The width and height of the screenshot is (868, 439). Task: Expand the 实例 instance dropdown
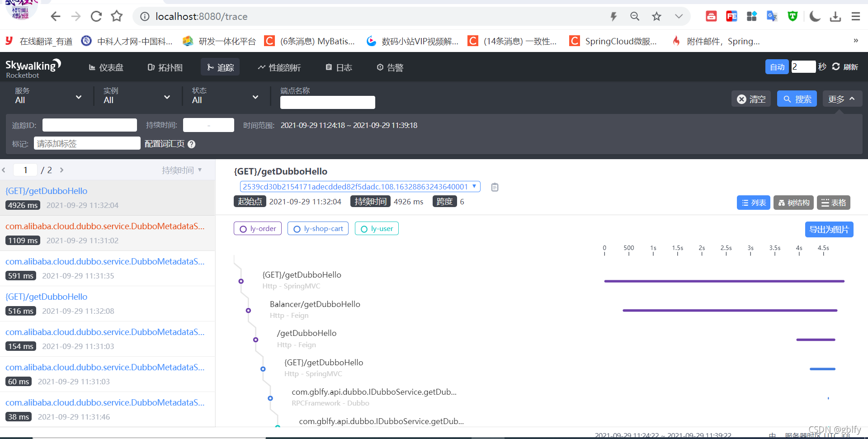tap(137, 96)
